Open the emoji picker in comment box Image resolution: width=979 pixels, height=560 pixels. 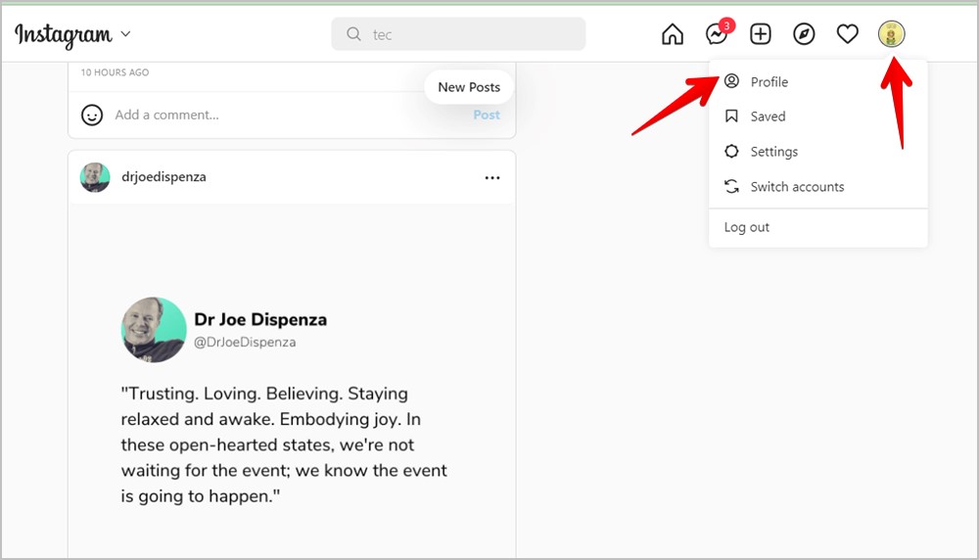[92, 115]
